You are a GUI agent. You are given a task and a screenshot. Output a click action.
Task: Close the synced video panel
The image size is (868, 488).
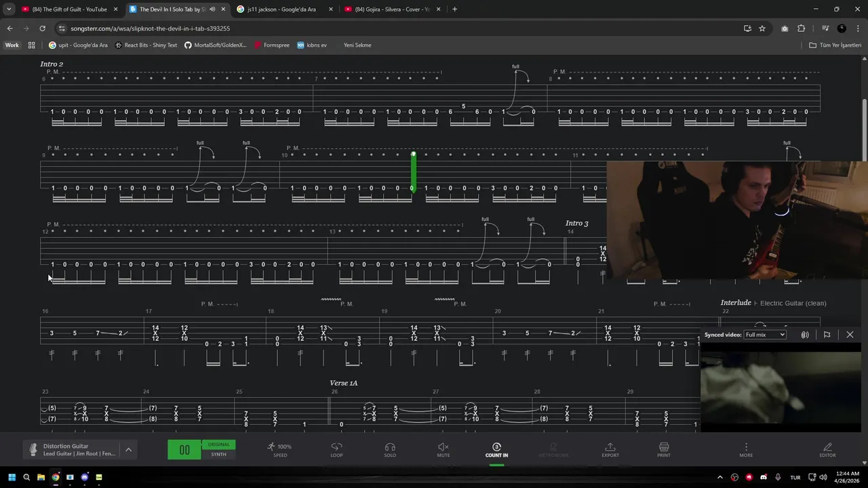pos(850,335)
